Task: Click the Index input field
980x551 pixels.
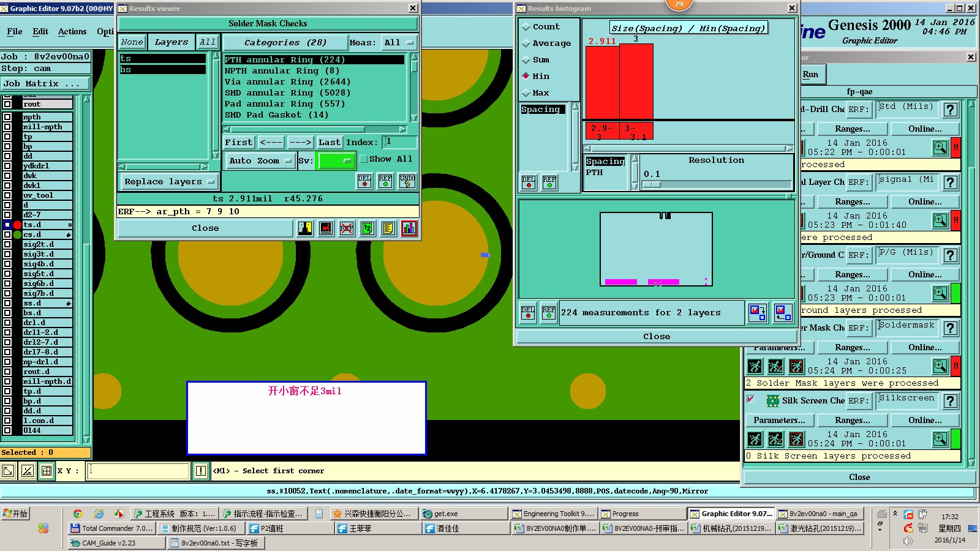Action: tap(399, 142)
